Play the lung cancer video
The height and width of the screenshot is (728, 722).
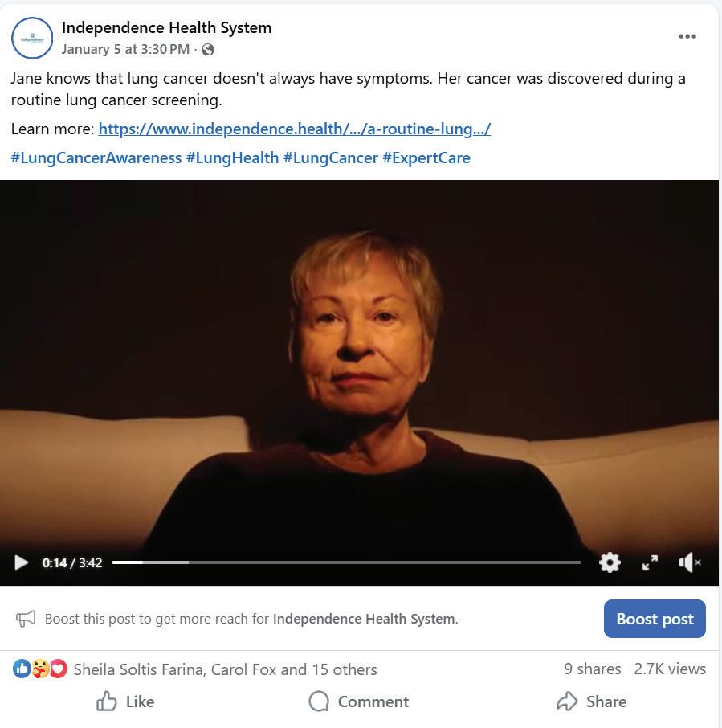21,562
